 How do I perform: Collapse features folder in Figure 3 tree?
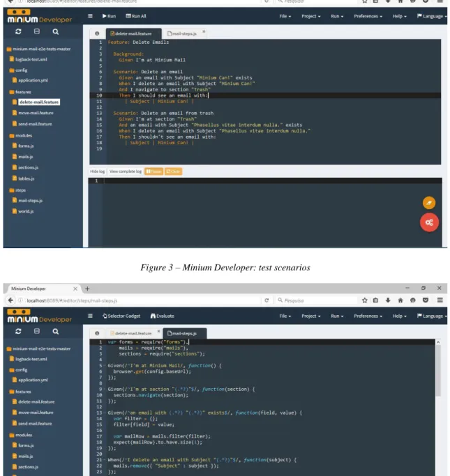pyautogui.click(x=23, y=92)
